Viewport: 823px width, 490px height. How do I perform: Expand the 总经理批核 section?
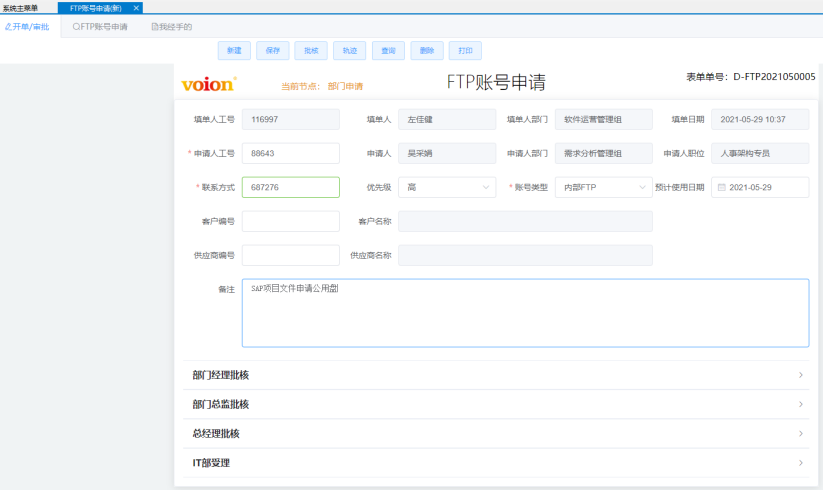point(496,434)
